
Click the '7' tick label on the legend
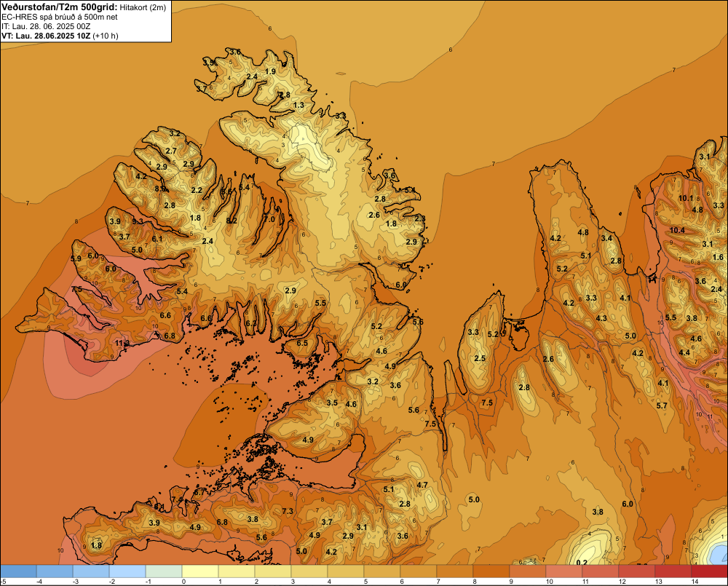click(439, 582)
